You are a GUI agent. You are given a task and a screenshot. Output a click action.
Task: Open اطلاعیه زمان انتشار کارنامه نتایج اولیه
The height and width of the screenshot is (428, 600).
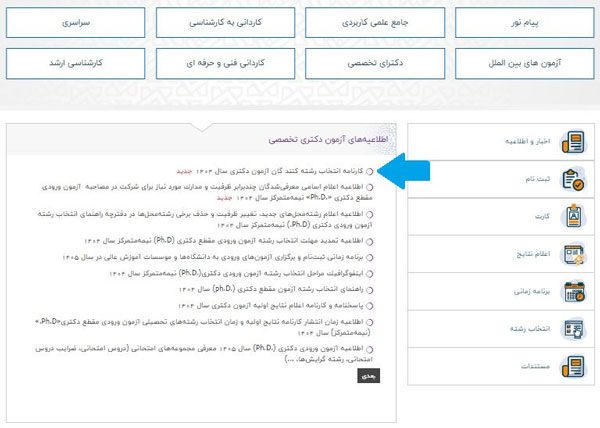pyautogui.click(x=203, y=327)
